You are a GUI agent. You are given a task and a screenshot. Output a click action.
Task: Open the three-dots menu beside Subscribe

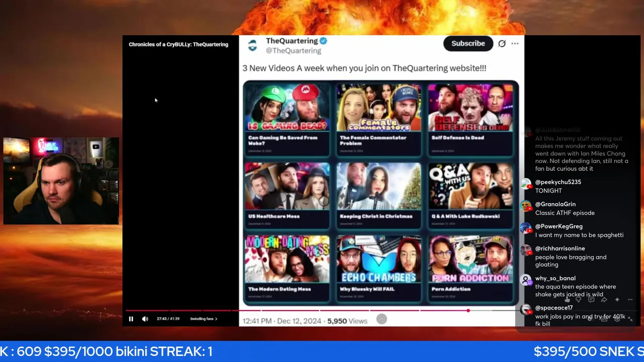[x=515, y=44]
